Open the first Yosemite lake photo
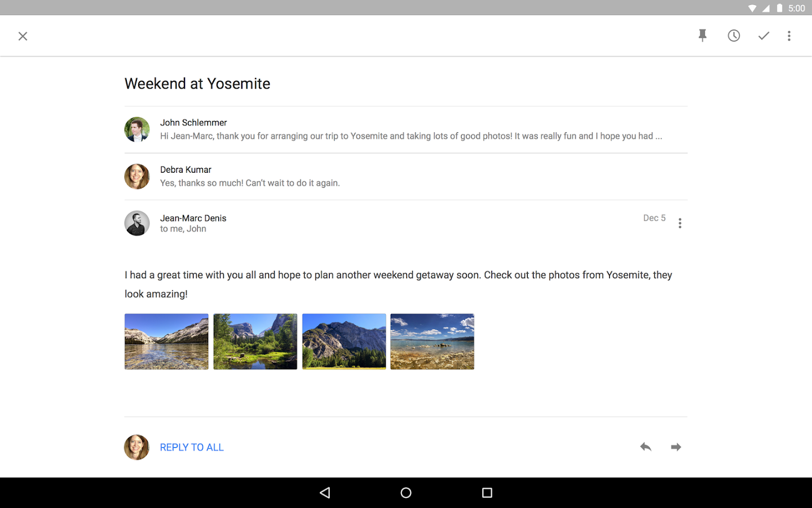812x508 pixels. [166, 341]
